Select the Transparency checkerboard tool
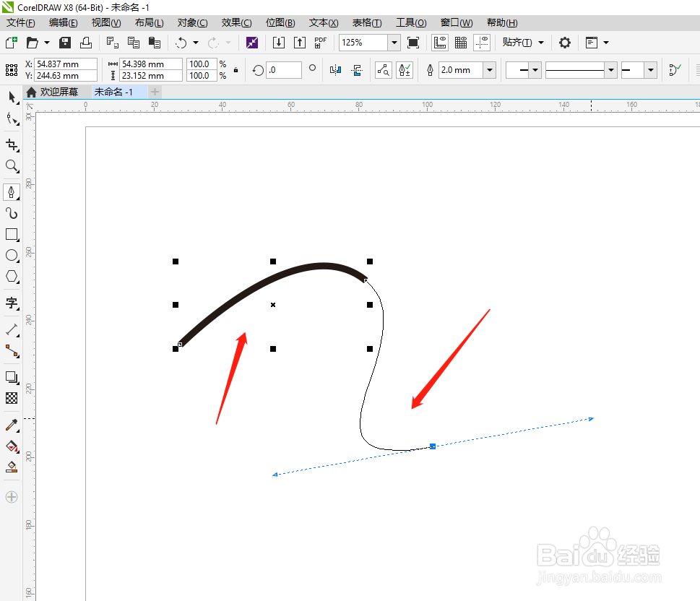The image size is (700, 601). 12,398
